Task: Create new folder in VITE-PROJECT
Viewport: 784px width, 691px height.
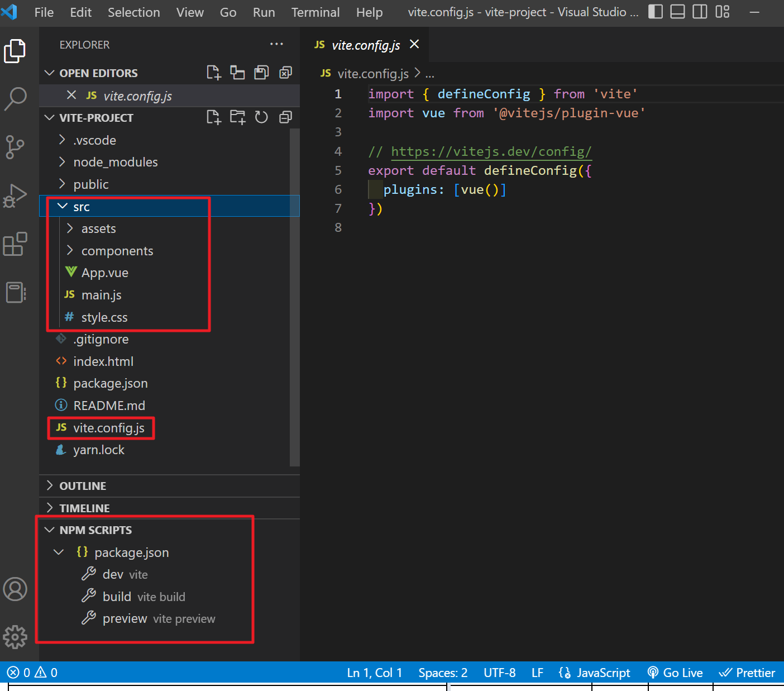Action: pos(238,117)
